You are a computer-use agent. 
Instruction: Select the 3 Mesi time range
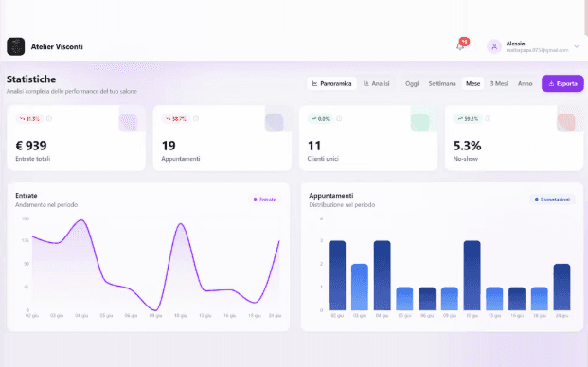click(x=499, y=83)
